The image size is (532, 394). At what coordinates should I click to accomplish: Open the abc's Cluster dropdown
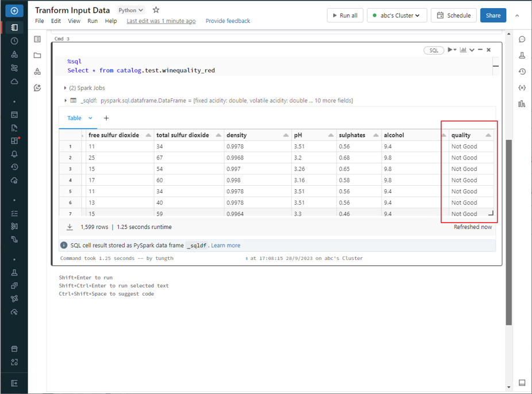pyautogui.click(x=396, y=16)
